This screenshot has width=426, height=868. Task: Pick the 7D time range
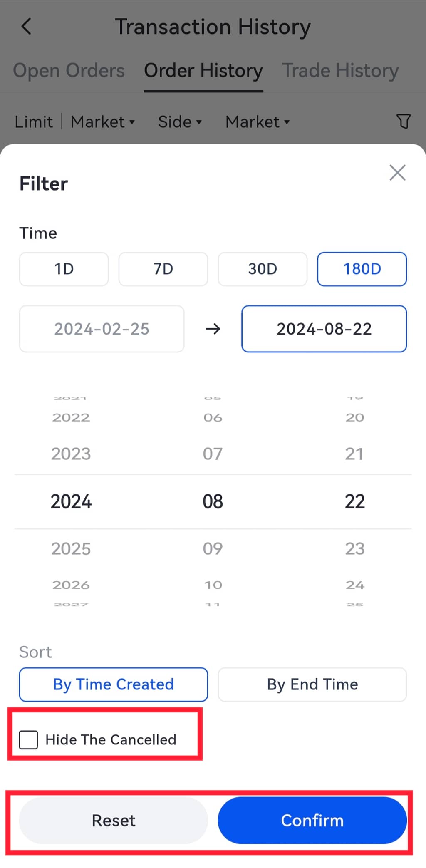(x=163, y=269)
